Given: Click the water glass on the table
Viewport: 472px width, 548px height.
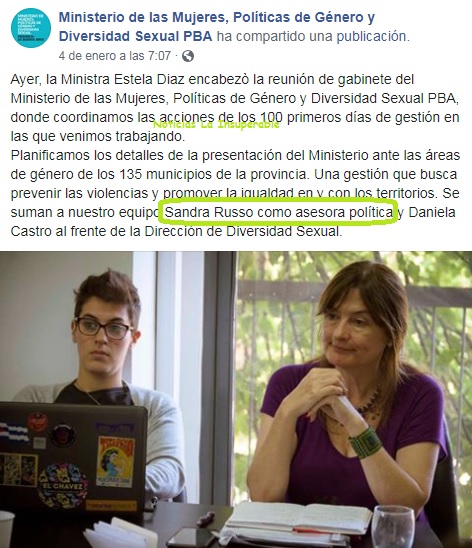Looking at the screenshot, I should (x=393, y=527).
